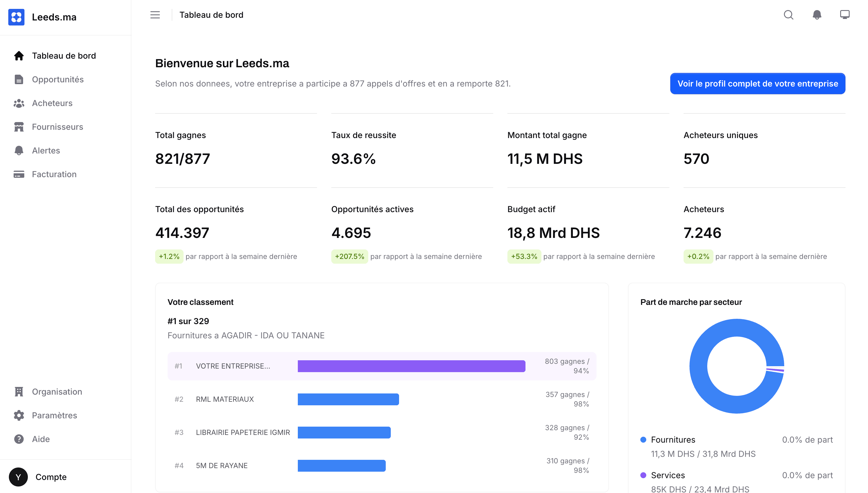This screenshot has width=868, height=493.
Task: Open Paramètres via the gear icon
Action: pyautogui.click(x=19, y=415)
